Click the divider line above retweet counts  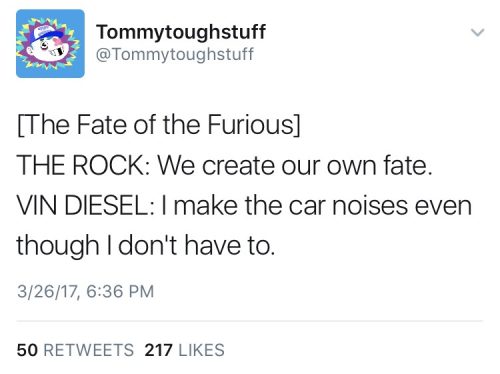point(249,321)
